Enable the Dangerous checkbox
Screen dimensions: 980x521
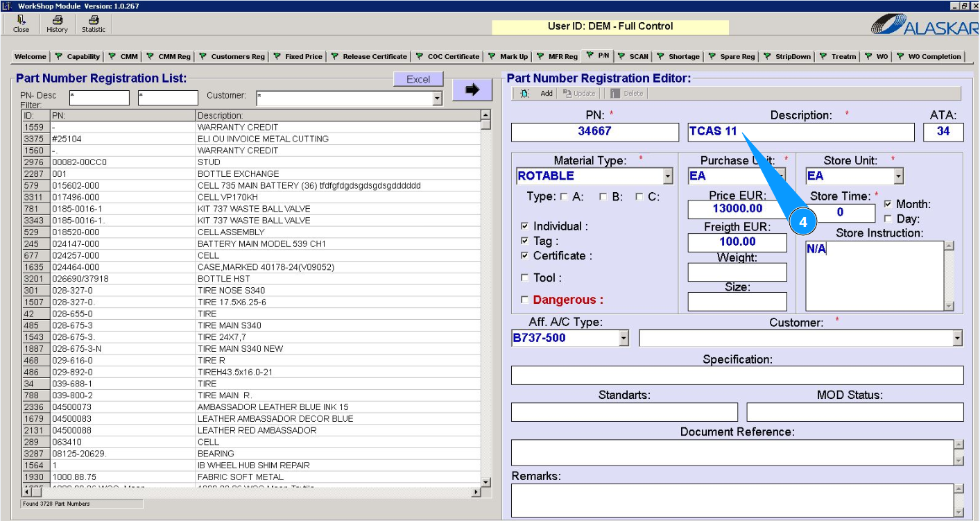coord(524,300)
